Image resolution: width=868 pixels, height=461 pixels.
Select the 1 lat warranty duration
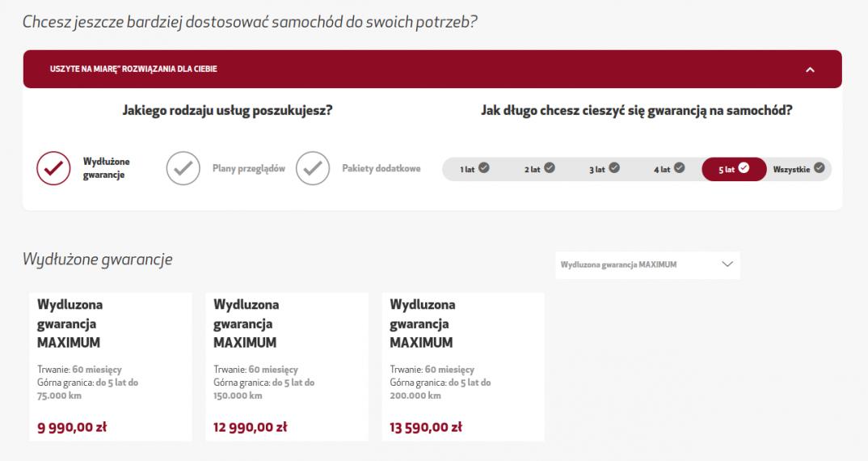[x=474, y=168]
